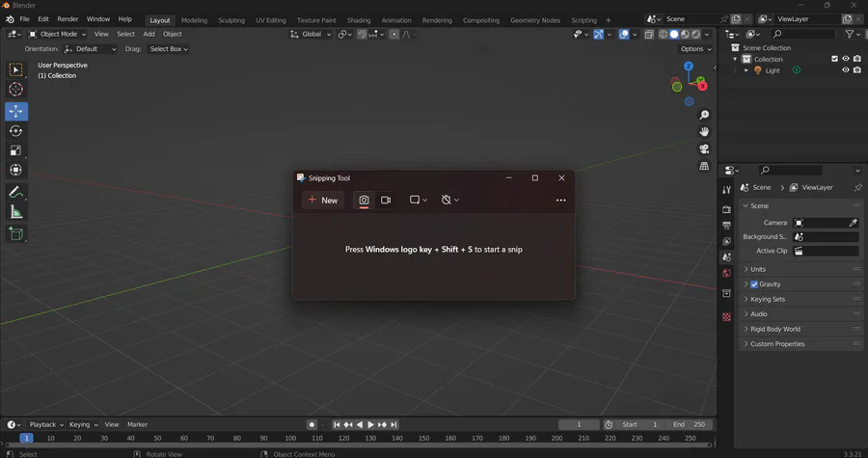The height and width of the screenshot is (458, 868).
Task: Open the Global transform orientation dropdown
Action: click(311, 35)
